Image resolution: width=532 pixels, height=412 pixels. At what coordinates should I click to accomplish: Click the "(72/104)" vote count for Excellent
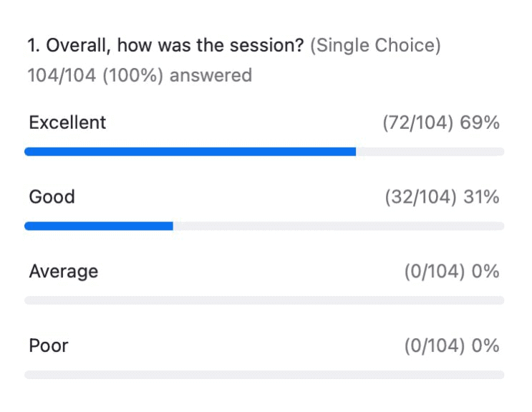[418, 123]
